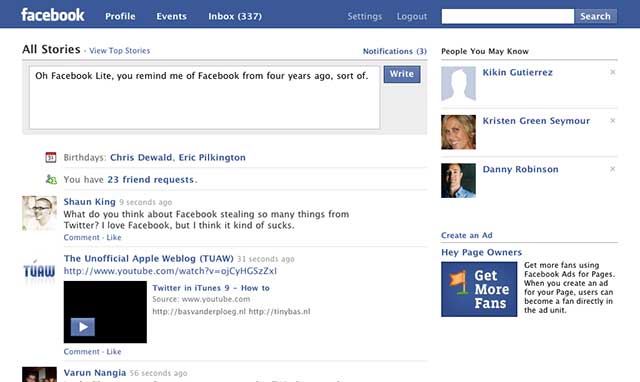Play the Twitter in iTunes 9 video
Image resolution: width=640 pixels, height=382 pixels.
pyautogui.click(x=83, y=327)
